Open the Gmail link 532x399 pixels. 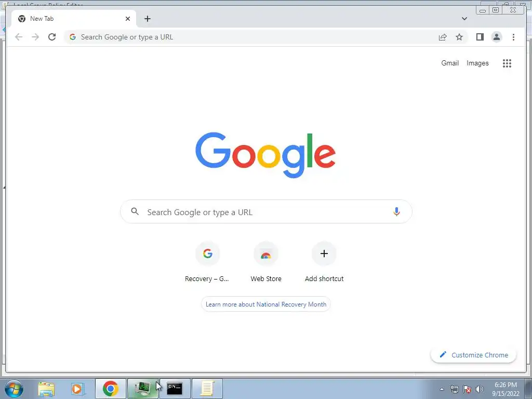click(x=450, y=63)
